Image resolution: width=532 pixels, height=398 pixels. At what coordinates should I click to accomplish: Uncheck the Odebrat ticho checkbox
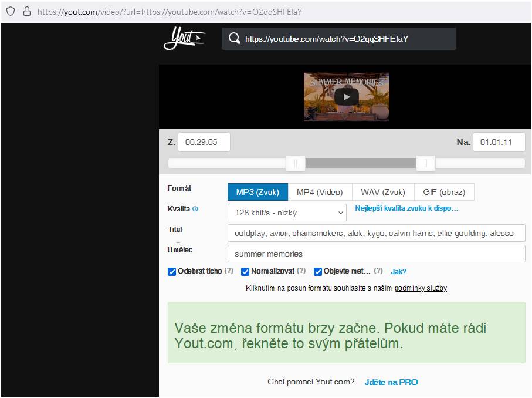172,272
